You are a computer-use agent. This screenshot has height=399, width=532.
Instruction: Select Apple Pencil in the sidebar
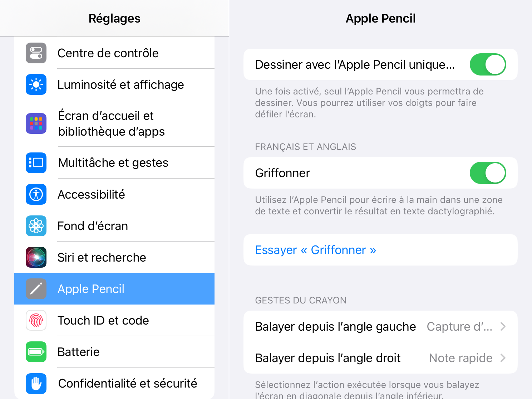point(114,289)
